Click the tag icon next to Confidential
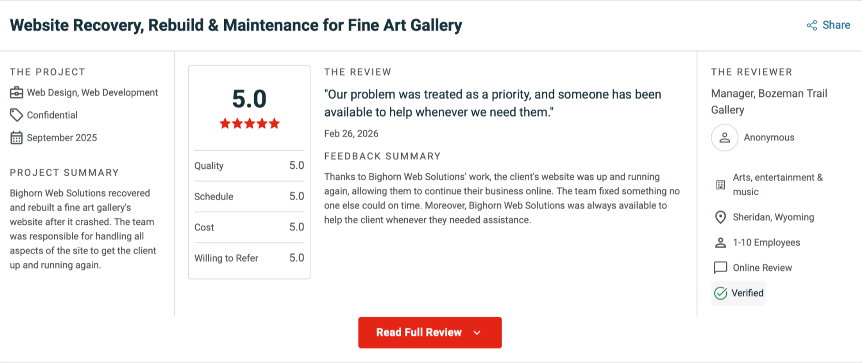This screenshot has height=363, width=868. point(17,115)
